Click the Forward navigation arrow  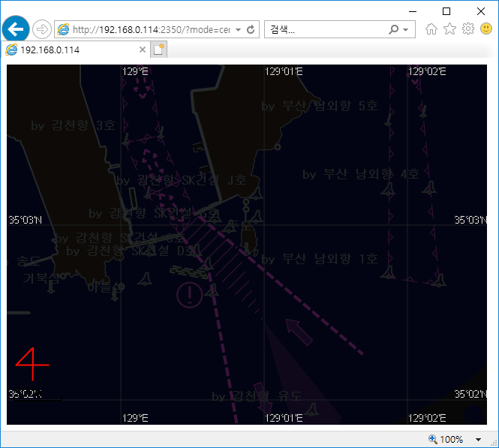[x=42, y=29]
